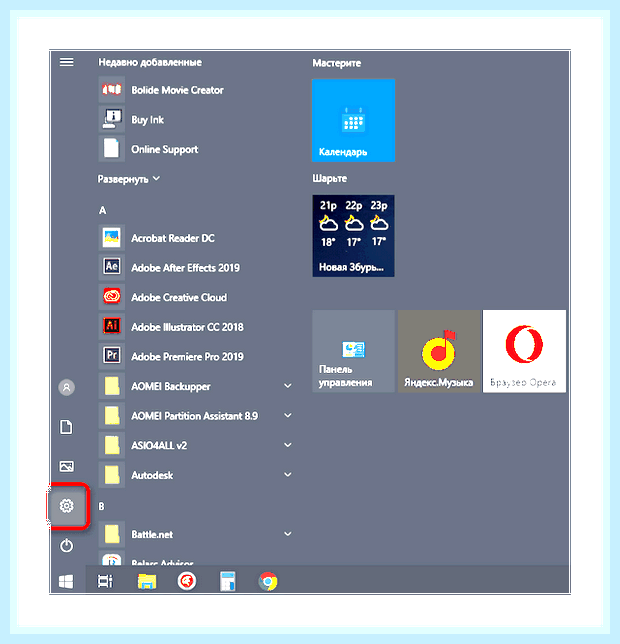Viewport: 620px width, 644px height.
Task: Click the Adobe Creative Cloud icon
Action: [112, 297]
